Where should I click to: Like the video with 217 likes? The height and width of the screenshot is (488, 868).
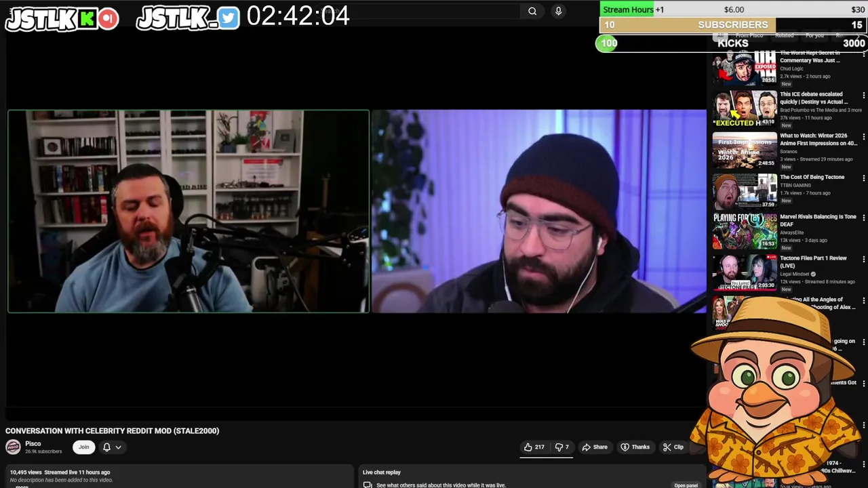[x=534, y=447]
